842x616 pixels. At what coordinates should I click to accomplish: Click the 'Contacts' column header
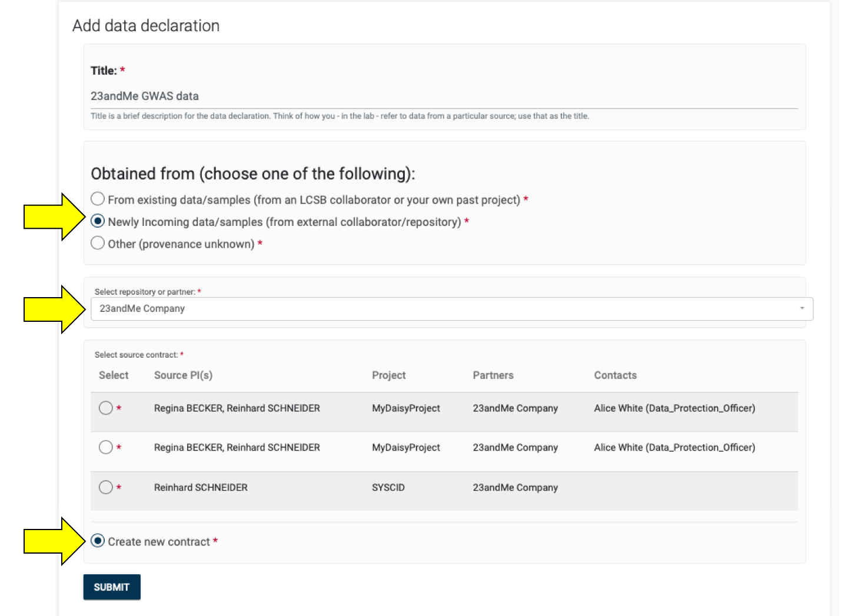[x=615, y=375]
